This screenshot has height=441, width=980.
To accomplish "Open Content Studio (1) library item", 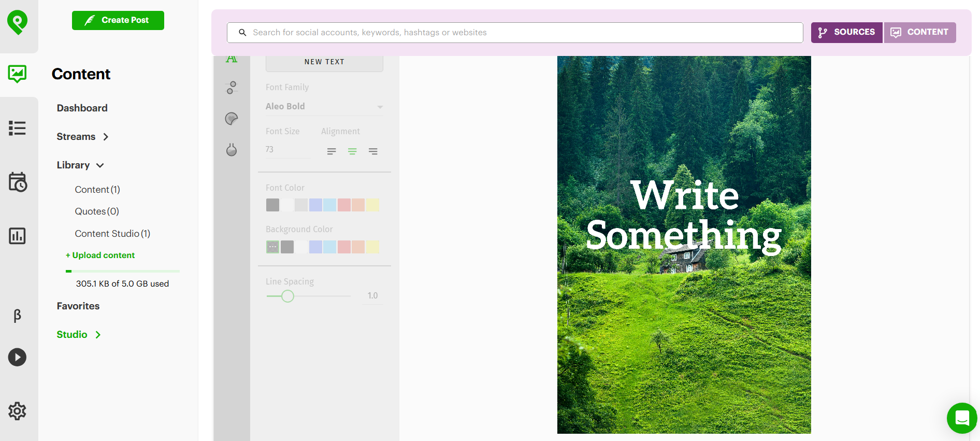I will pyautogui.click(x=112, y=234).
